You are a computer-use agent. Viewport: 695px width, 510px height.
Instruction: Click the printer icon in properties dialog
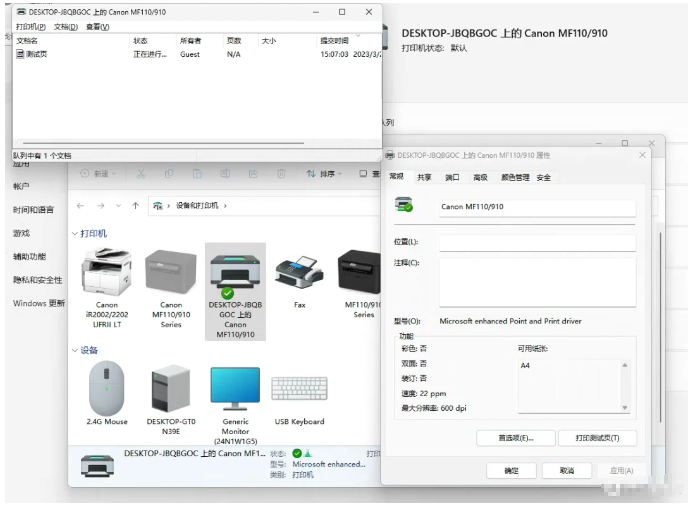pyautogui.click(x=404, y=204)
